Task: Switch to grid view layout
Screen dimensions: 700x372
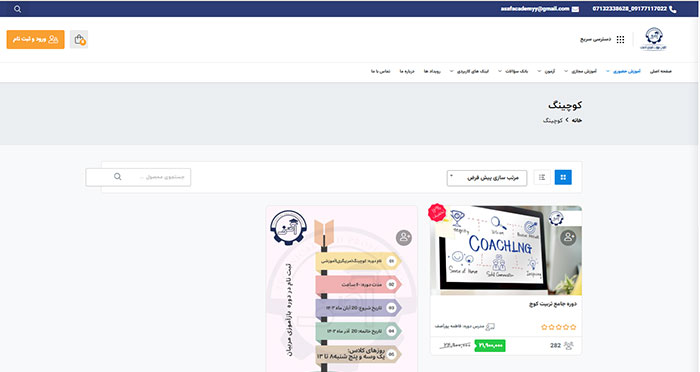Action: 563,177
